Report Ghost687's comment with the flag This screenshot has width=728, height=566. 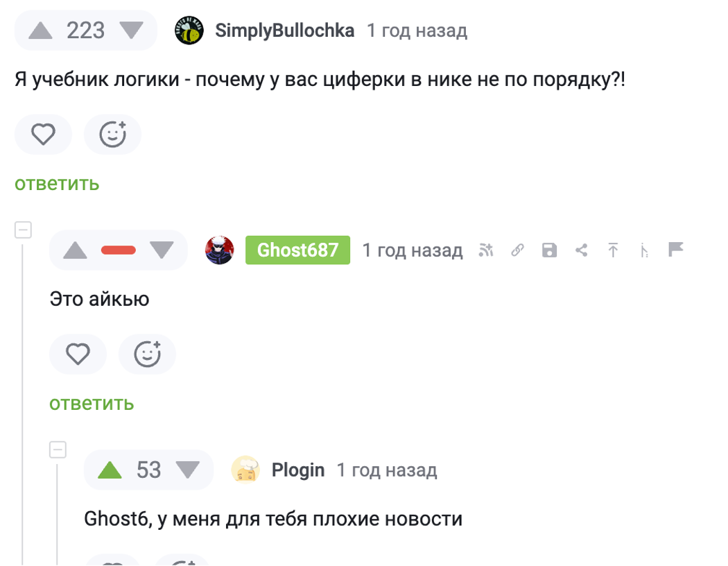pyautogui.click(x=676, y=250)
